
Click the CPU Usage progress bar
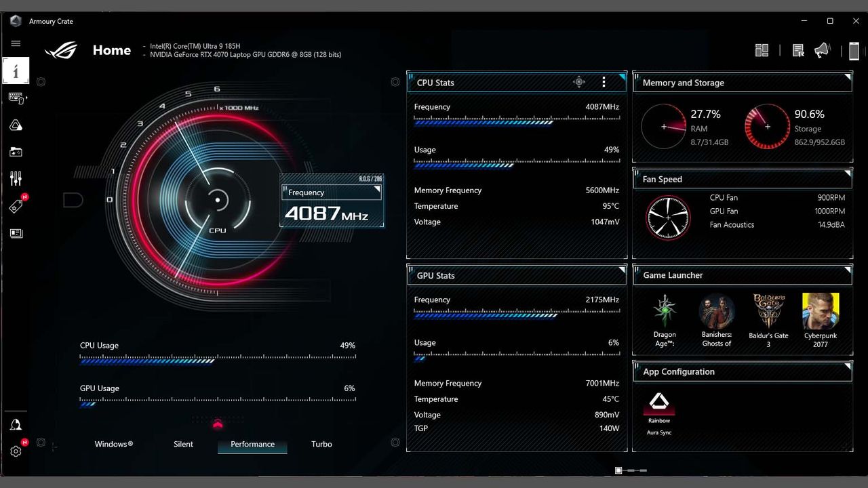coord(218,361)
